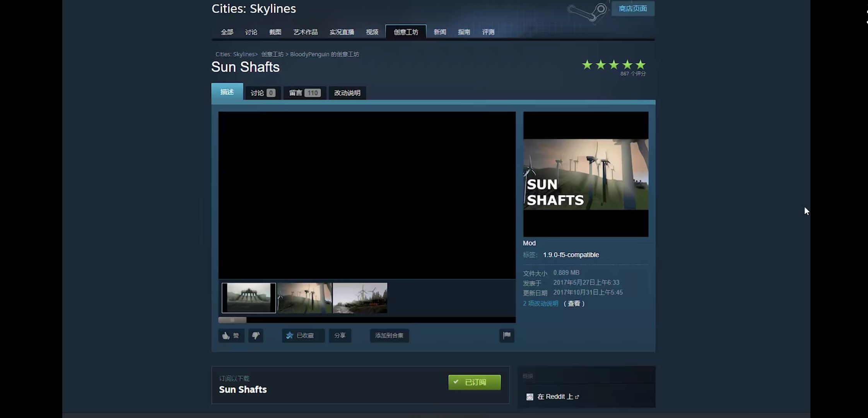Select the 创意工坊 workshop tab
This screenshot has width=868, height=418.
coord(406,32)
